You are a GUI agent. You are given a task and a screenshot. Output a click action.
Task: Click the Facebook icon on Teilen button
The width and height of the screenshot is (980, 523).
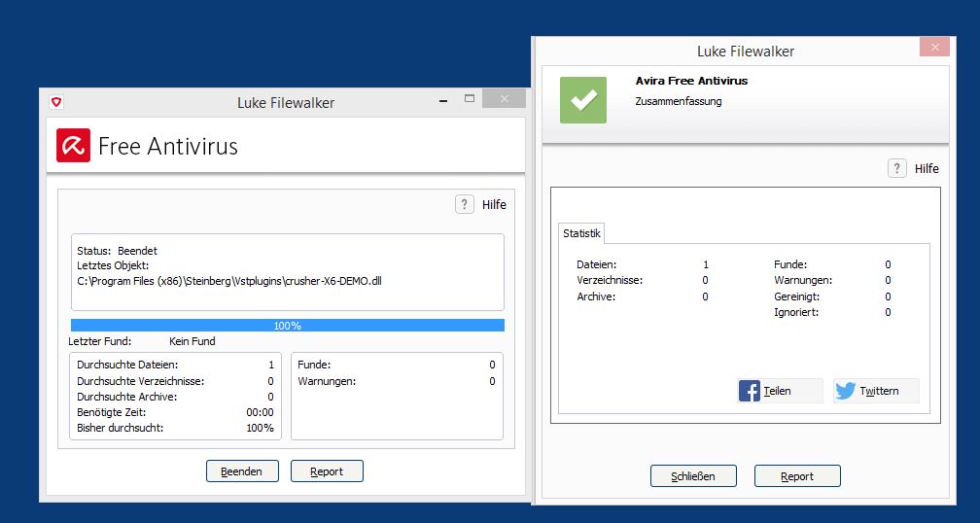(x=750, y=391)
